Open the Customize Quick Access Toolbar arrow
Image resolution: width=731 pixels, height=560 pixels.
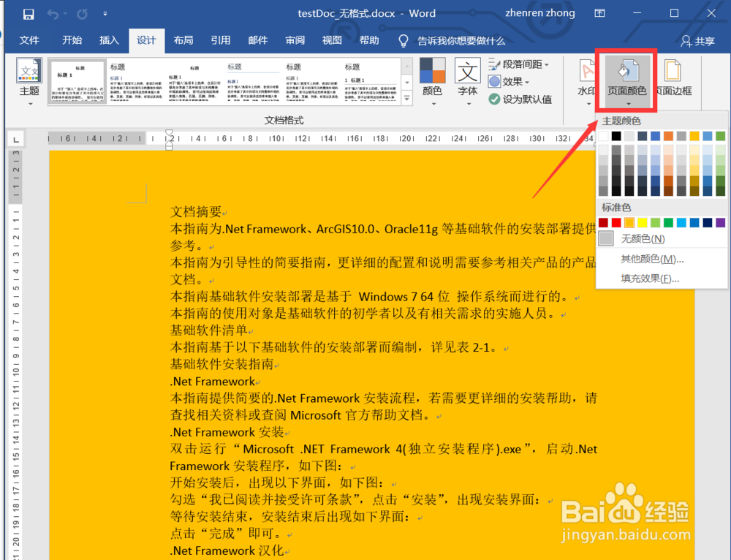[x=105, y=14]
